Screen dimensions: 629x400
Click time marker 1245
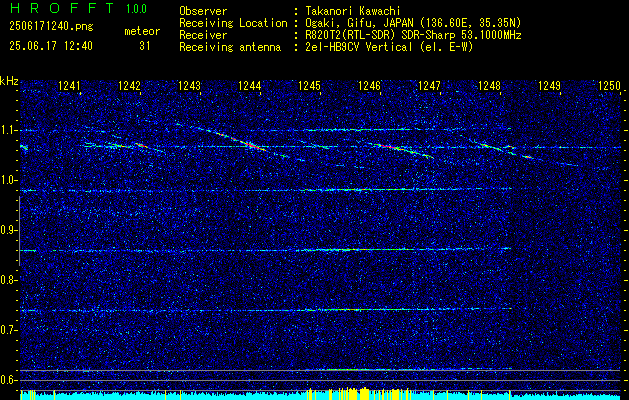coord(310,85)
